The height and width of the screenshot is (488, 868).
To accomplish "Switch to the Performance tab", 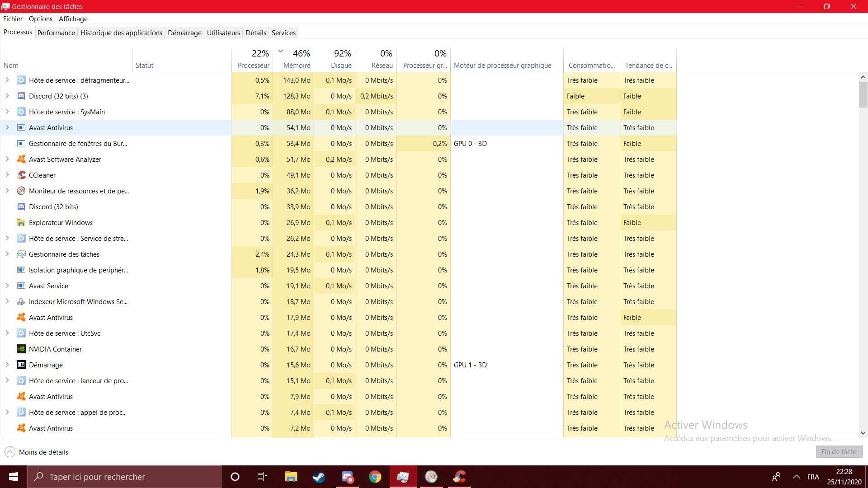I will [56, 33].
